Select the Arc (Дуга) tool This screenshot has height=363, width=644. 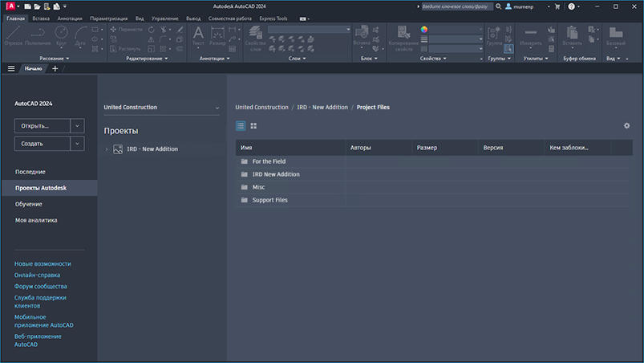(x=80, y=35)
